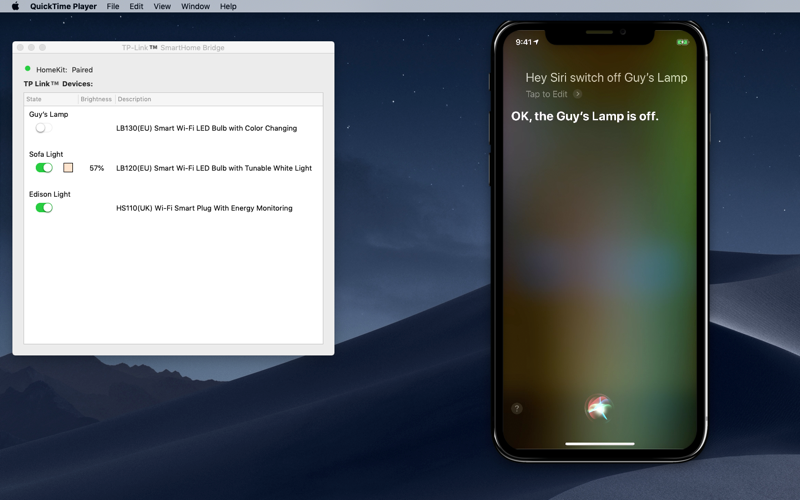Tap the location arrow beside 9:41
The width and height of the screenshot is (800, 500).
536,42
